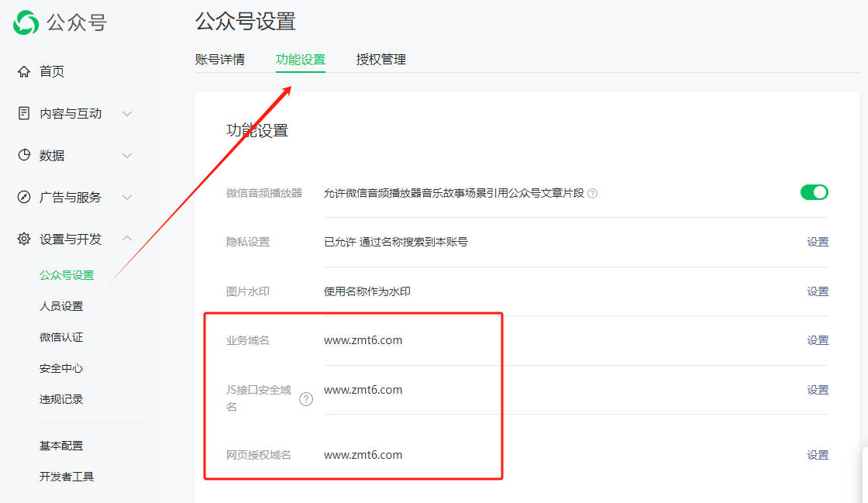Click 设置 link for 业务域名
Viewport: 868px width, 503px height.
[818, 340]
